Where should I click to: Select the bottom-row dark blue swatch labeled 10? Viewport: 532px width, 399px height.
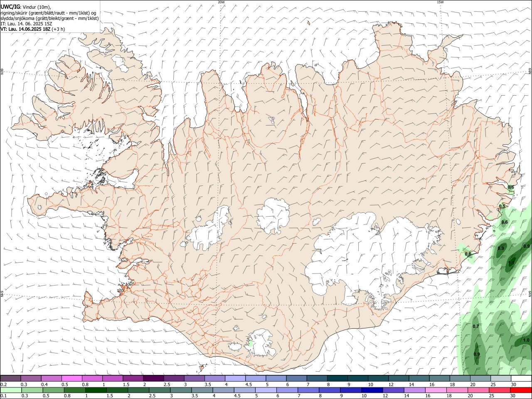[372, 390]
